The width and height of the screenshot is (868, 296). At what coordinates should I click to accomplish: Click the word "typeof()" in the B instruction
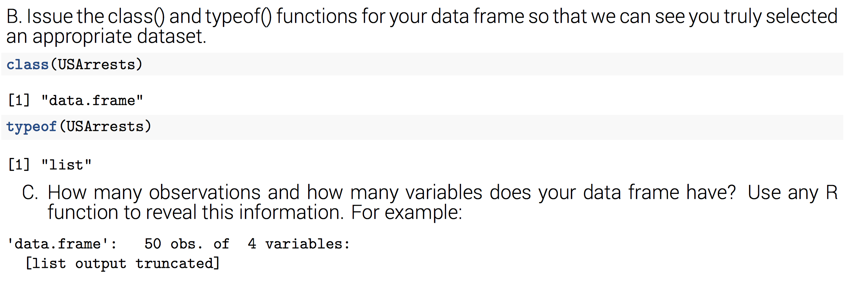[238, 16]
